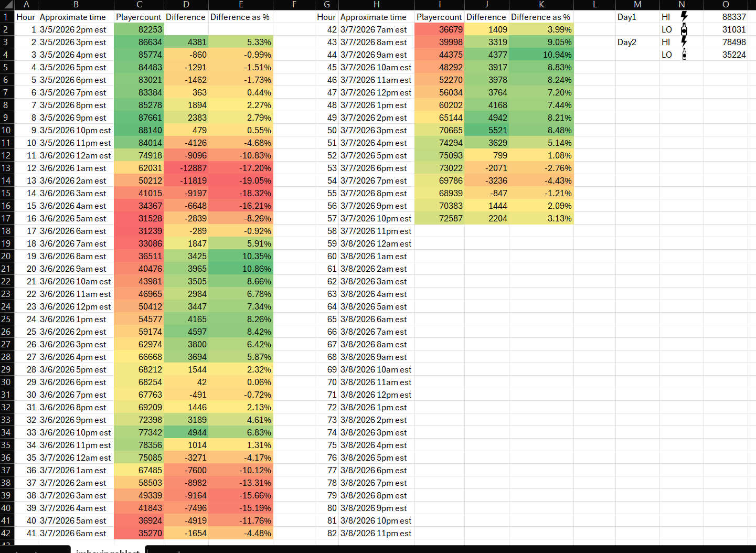Select the percentage cell 0.06%
The width and height of the screenshot is (756, 553).
tap(241, 382)
